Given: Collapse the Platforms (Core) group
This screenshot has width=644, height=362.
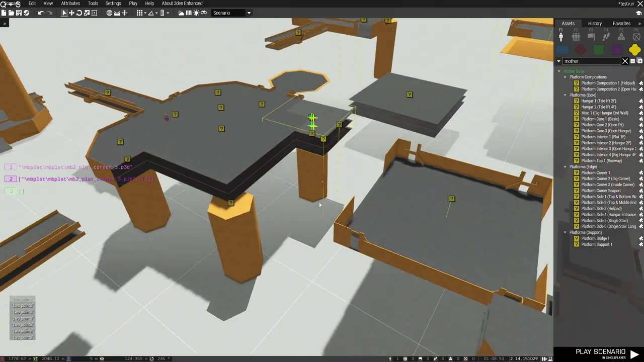Looking at the screenshot, I should [565, 95].
